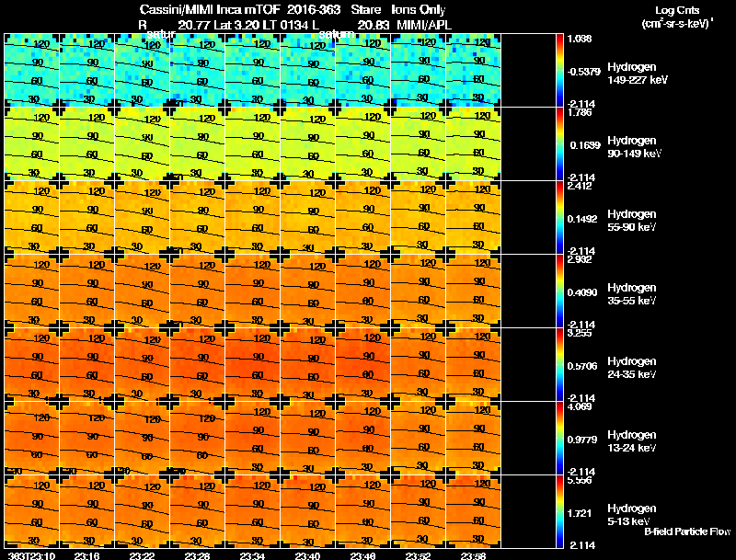
Task: Click the colorbar midpoint value '-0.5379'
Action: 584,72
